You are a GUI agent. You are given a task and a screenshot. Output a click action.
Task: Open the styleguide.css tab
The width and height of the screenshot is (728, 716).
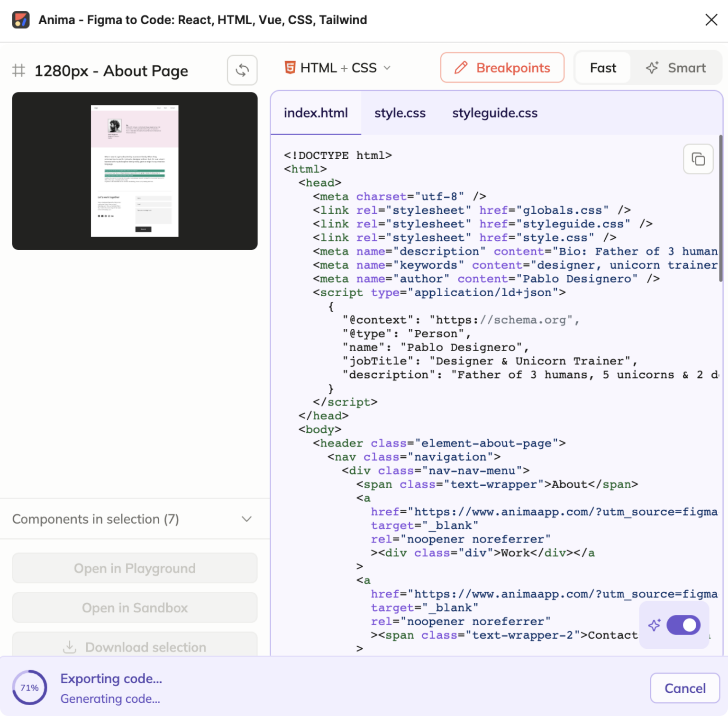point(494,113)
